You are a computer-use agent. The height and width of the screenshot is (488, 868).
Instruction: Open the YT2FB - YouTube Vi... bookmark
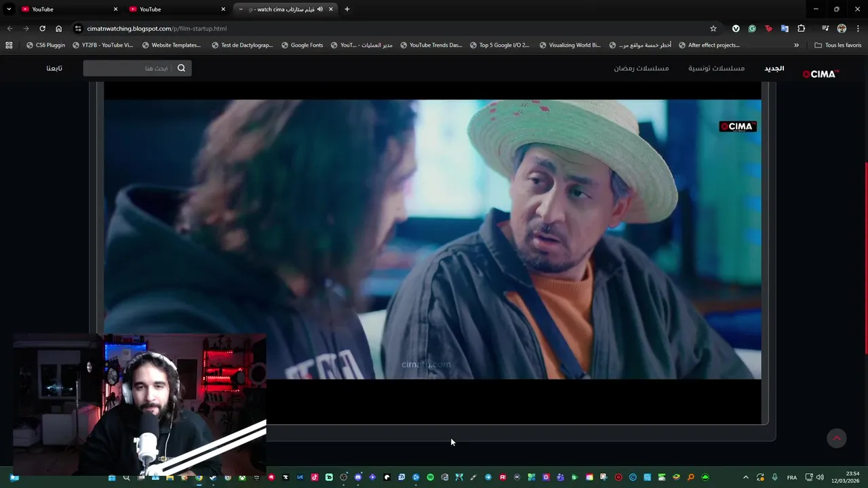tap(102, 45)
